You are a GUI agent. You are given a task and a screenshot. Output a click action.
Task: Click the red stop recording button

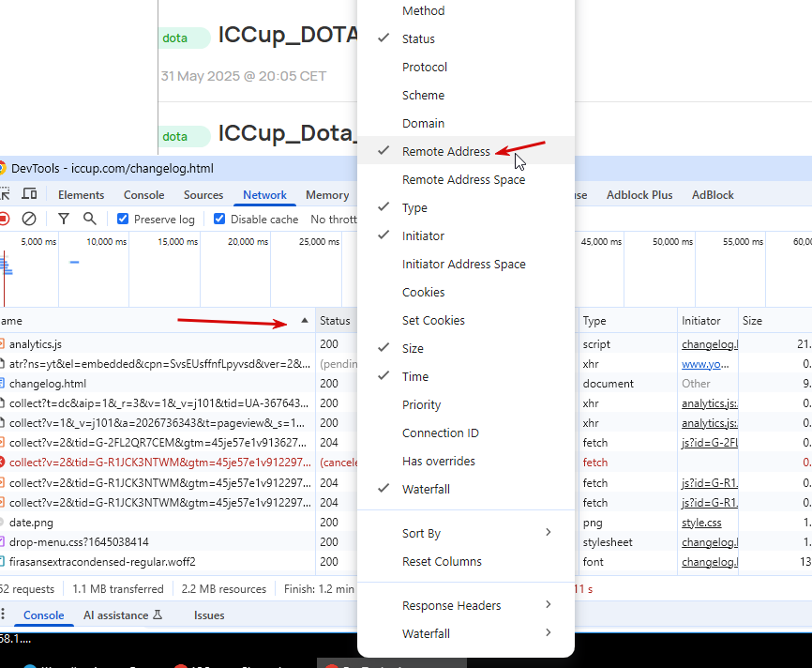(4, 219)
